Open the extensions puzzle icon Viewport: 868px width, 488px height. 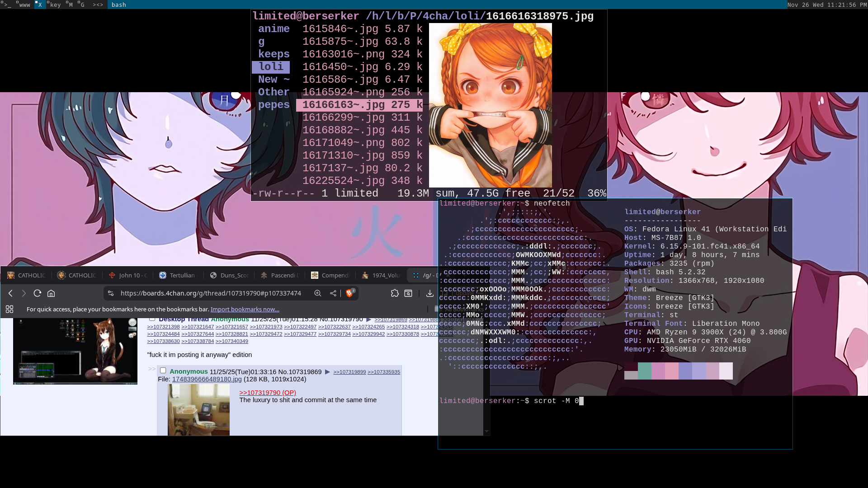point(395,293)
